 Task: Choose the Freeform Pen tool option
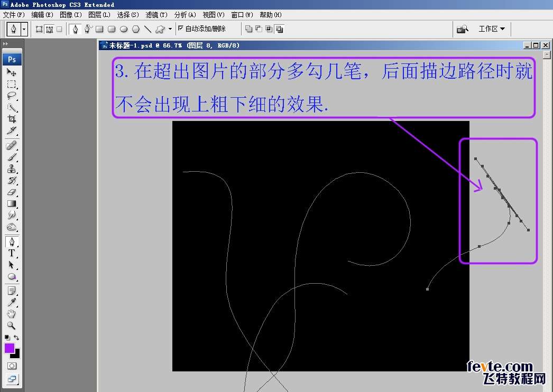click(x=88, y=29)
